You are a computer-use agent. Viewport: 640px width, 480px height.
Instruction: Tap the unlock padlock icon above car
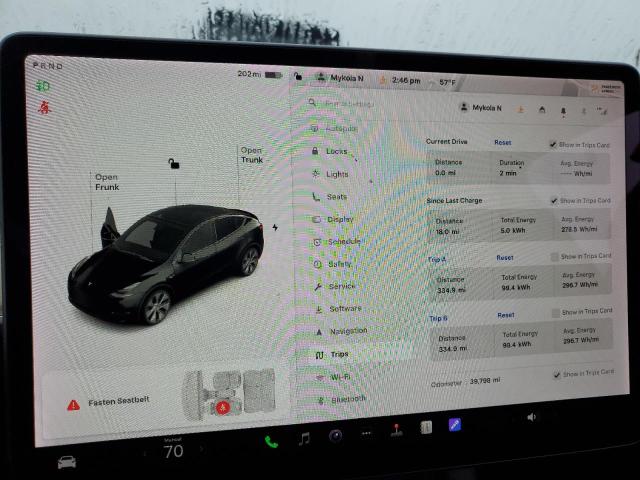click(x=173, y=164)
